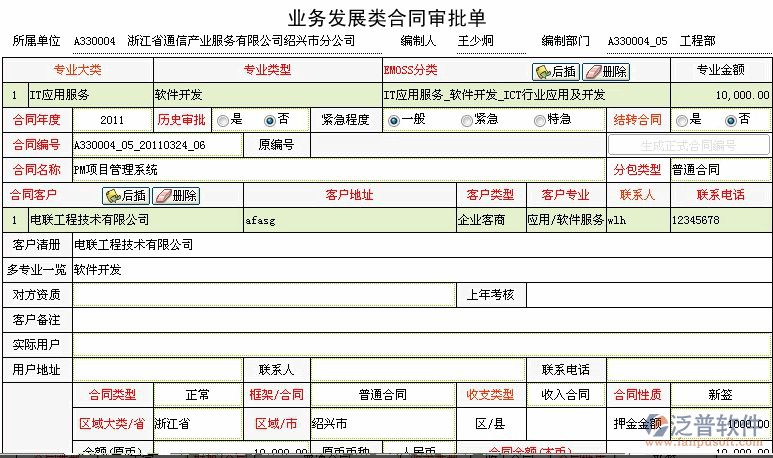
Task: Click 删除 button in 合同客户 row
Action: [176, 195]
